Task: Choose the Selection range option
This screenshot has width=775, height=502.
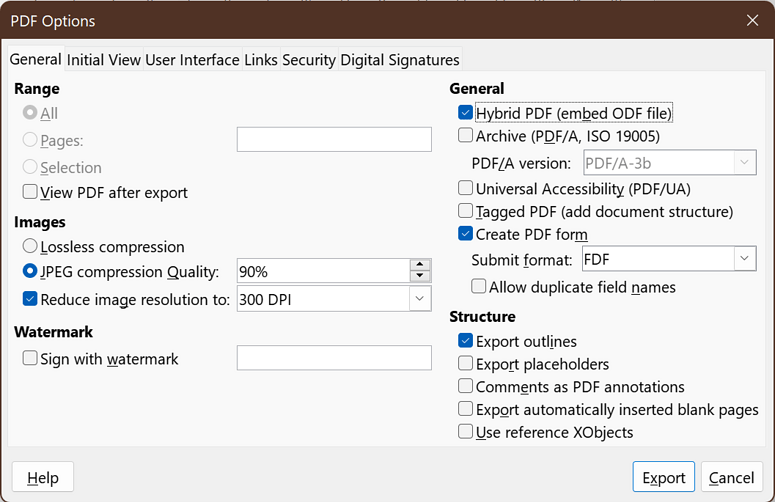Action: (30, 167)
